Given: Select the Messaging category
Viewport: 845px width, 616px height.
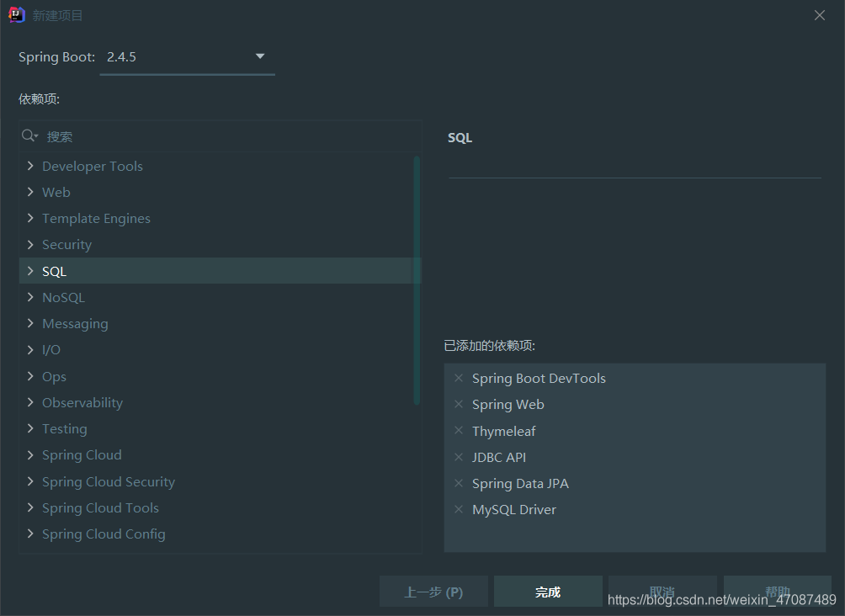Looking at the screenshot, I should point(75,323).
